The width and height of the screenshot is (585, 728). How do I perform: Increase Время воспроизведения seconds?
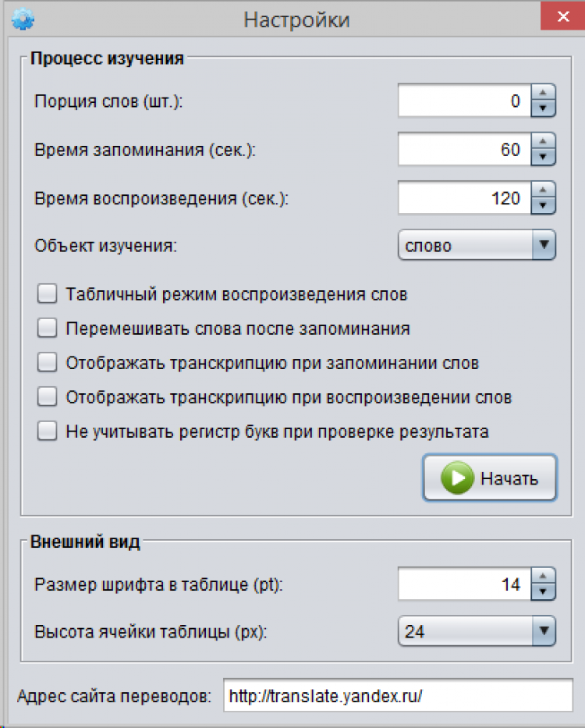tap(544, 190)
